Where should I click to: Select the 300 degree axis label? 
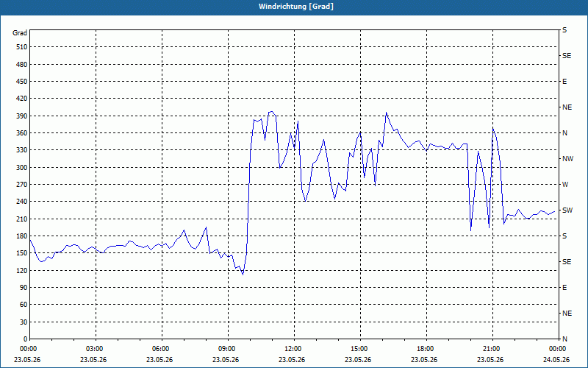pos(22,168)
